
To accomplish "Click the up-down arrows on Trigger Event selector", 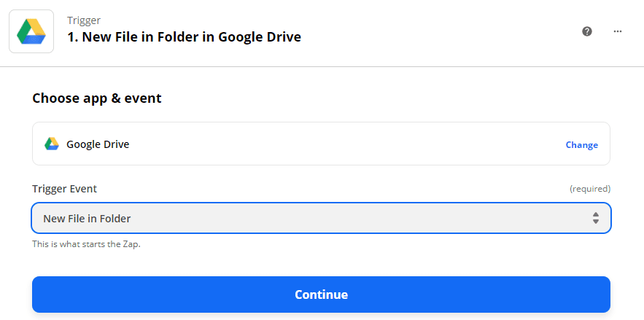I will tap(596, 218).
